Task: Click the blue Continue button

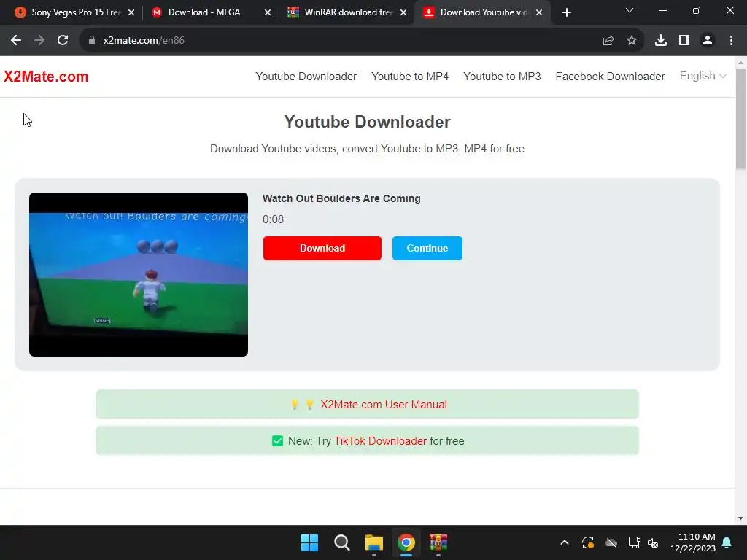Action: (x=427, y=248)
